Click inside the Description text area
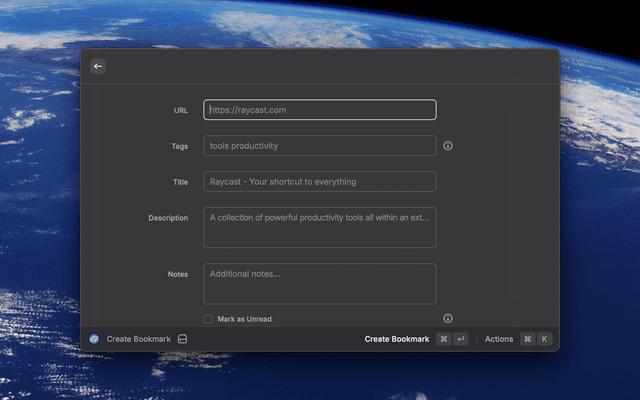 coord(320,227)
